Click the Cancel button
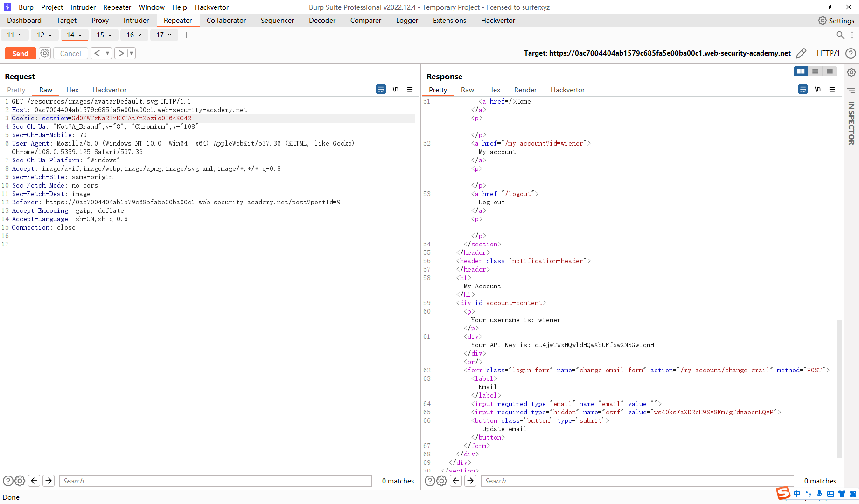The height and width of the screenshot is (504, 859). pos(70,53)
